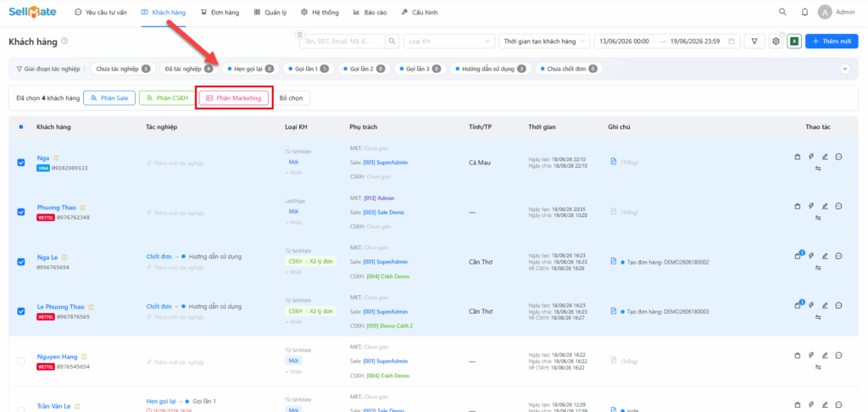
Task: Click the order bag icon in Le Phuong Thao row
Action: [x=797, y=305]
